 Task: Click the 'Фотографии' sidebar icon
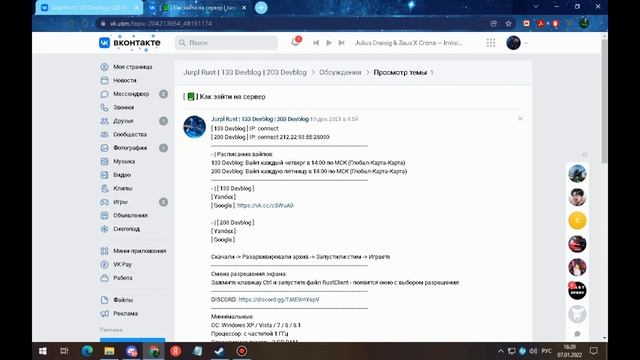pos(104,148)
